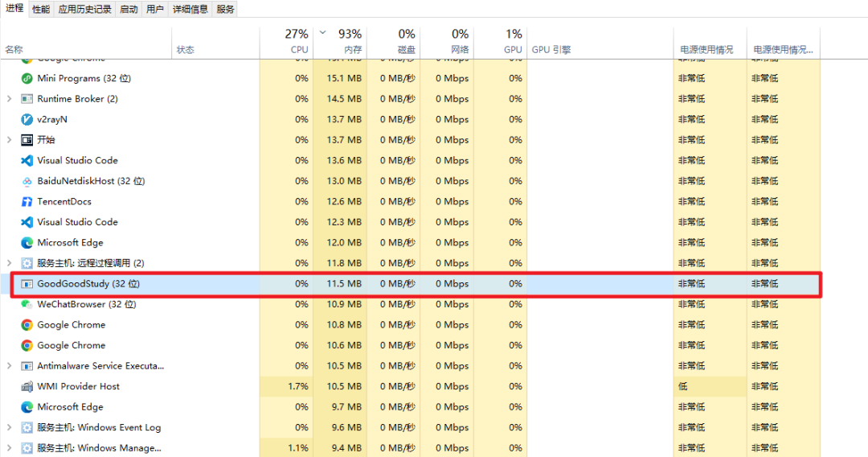Image resolution: width=868 pixels, height=457 pixels.
Task: Select the WeChatBrowser process icon
Action: coord(27,304)
